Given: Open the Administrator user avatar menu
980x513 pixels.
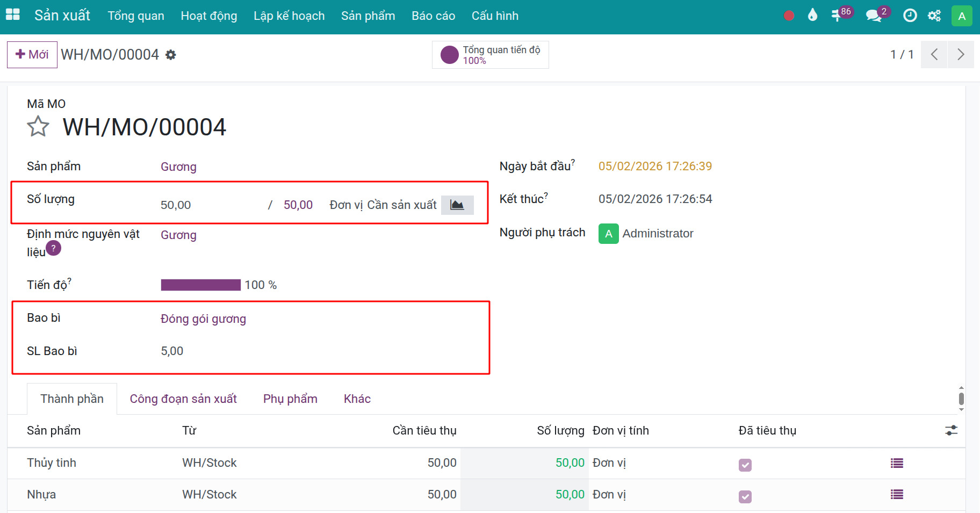Looking at the screenshot, I should (x=961, y=16).
